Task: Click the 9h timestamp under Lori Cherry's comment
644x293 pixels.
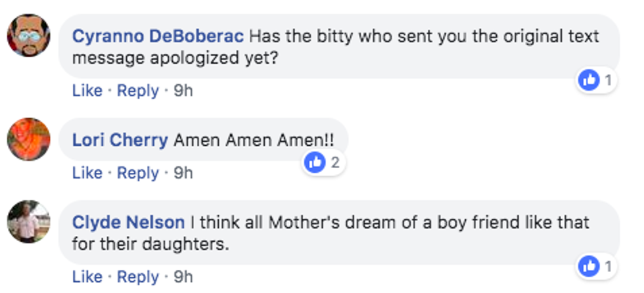Action: coord(183,173)
